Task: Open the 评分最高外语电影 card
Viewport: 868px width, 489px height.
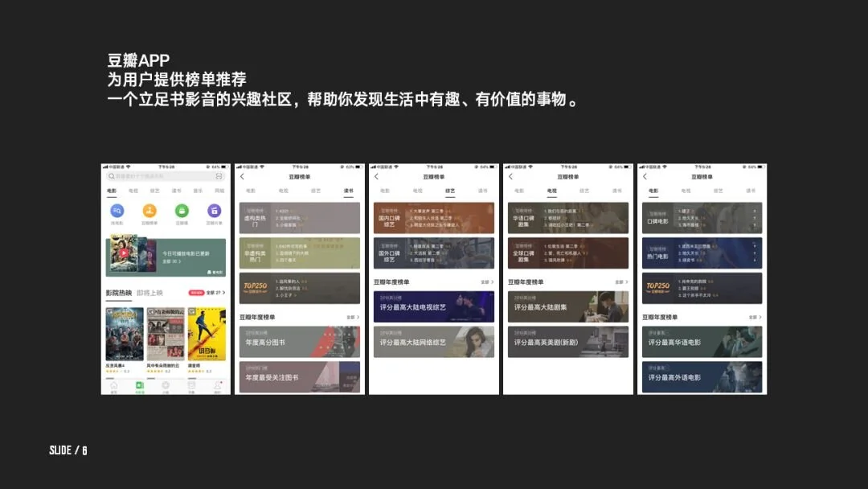Action: tap(702, 377)
